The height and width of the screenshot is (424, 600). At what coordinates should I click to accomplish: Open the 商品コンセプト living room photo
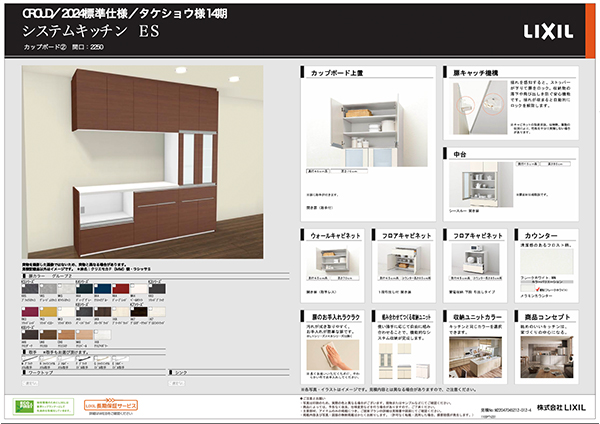pyautogui.click(x=546, y=357)
